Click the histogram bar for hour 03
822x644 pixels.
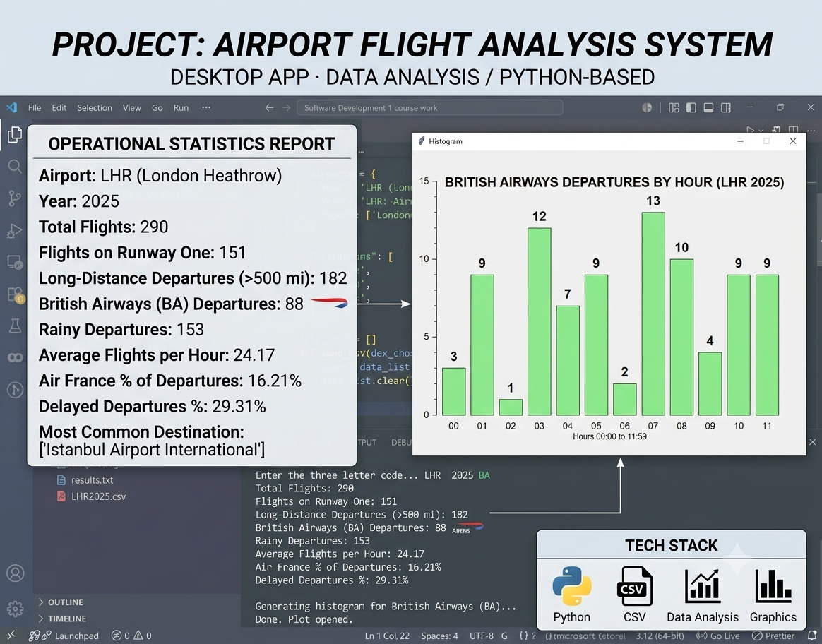(x=539, y=321)
